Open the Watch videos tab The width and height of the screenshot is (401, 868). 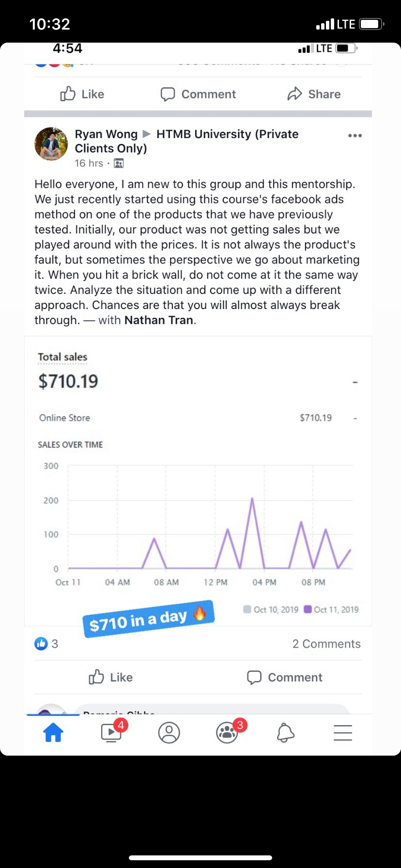click(x=111, y=732)
